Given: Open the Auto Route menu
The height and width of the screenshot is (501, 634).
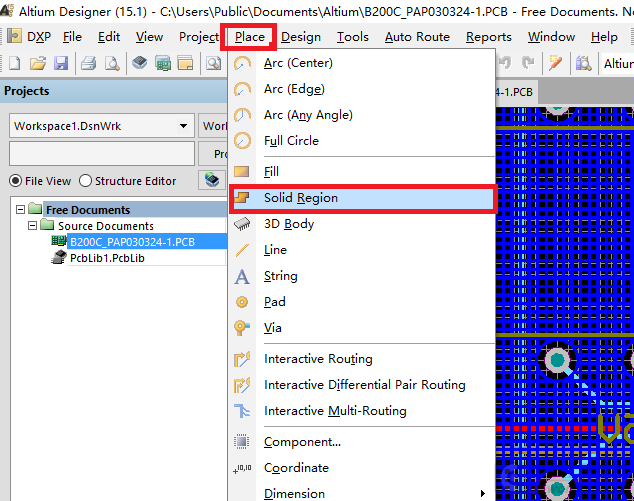Looking at the screenshot, I should click(x=417, y=37).
